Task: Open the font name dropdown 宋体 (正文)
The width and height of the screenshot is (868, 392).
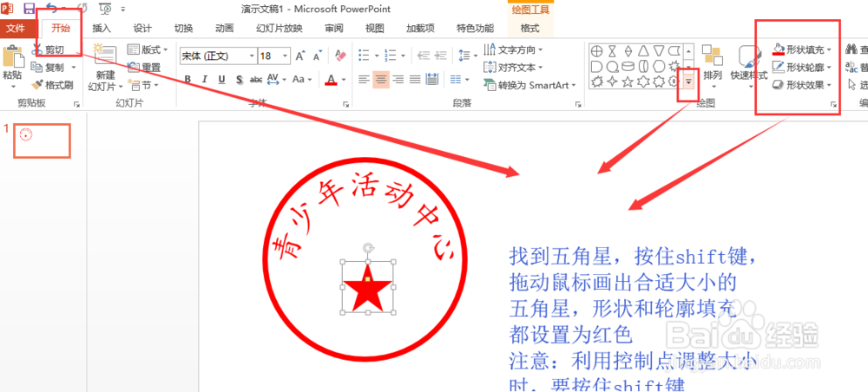Action: click(x=253, y=56)
